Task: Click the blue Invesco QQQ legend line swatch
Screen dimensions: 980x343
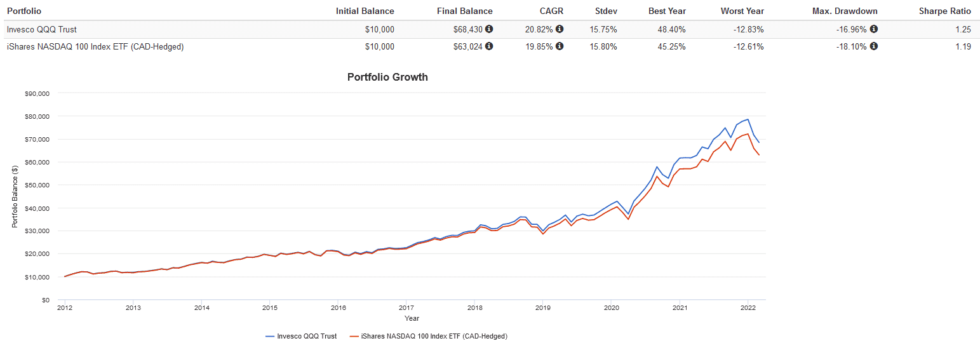Action: pos(270,336)
